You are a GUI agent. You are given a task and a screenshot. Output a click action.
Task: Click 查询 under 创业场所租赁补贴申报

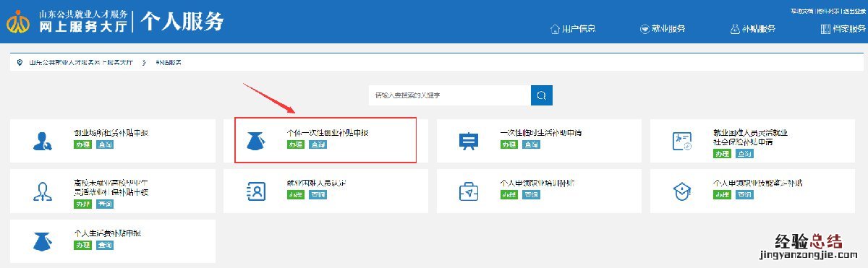(105, 144)
